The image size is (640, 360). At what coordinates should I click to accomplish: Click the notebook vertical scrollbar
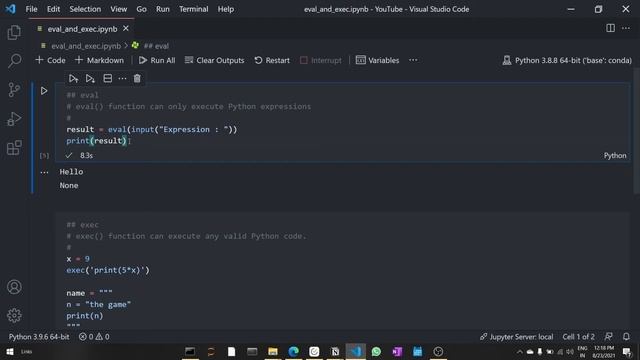click(x=637, y=131)
